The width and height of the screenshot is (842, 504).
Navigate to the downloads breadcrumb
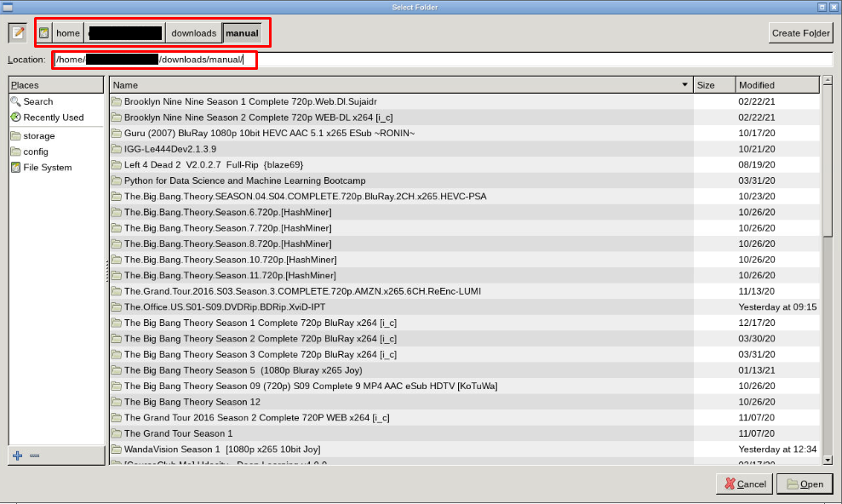pyautogui.click(x=193, y=32)
